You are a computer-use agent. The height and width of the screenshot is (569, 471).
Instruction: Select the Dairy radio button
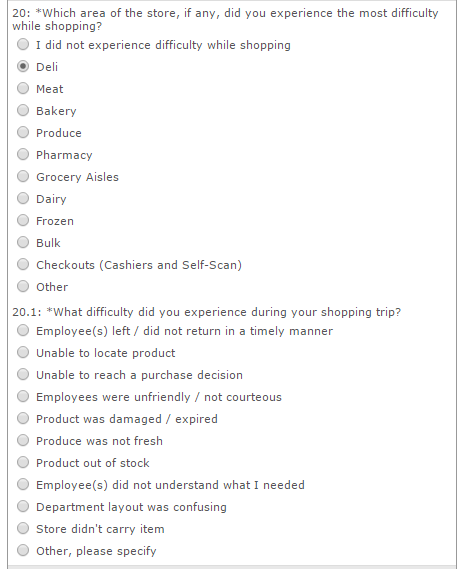click(x=23, y=198)
